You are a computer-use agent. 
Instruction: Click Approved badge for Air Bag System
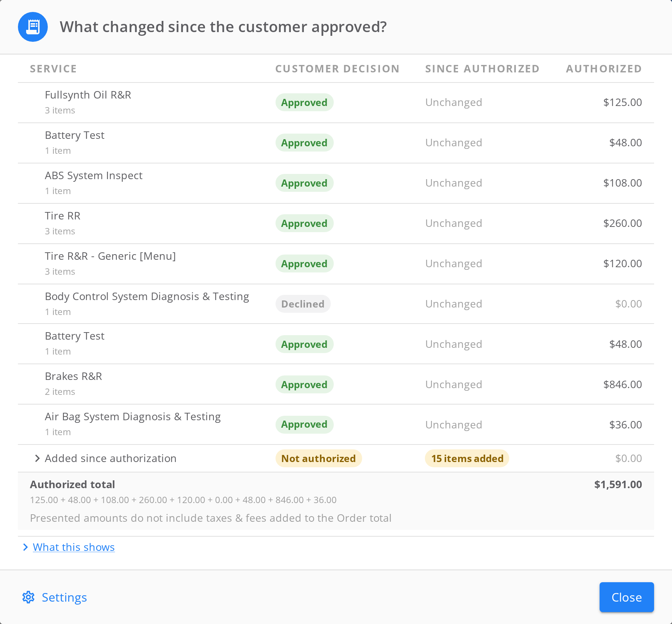(x=304, y=425)
